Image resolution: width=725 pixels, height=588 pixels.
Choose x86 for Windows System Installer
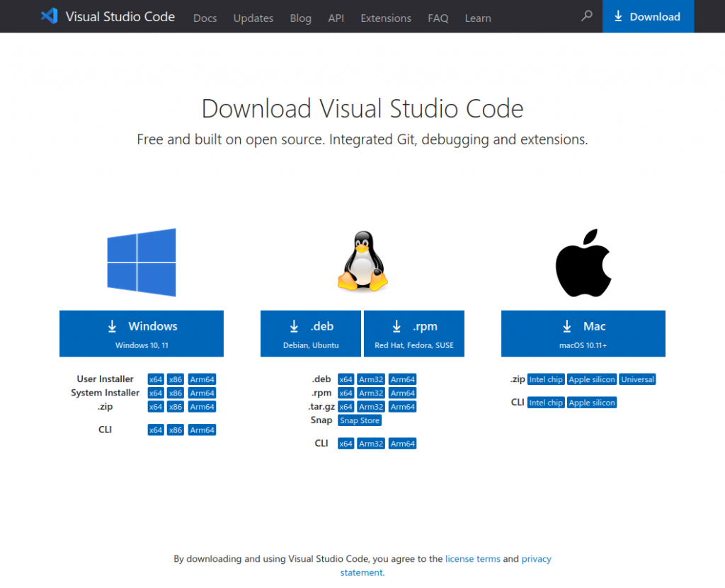176,393
